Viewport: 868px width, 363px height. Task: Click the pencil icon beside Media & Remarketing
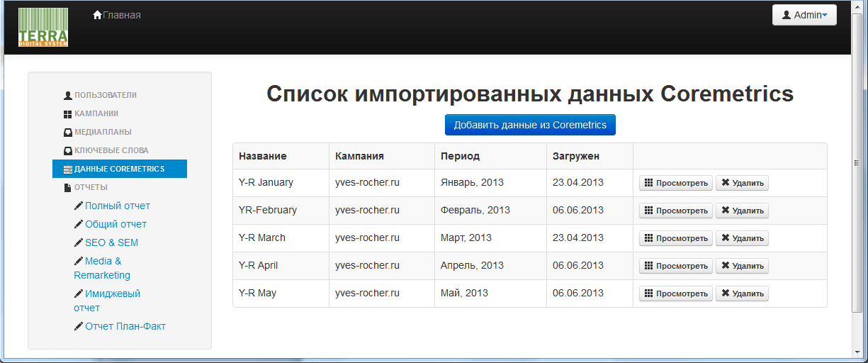coord(79,261)
